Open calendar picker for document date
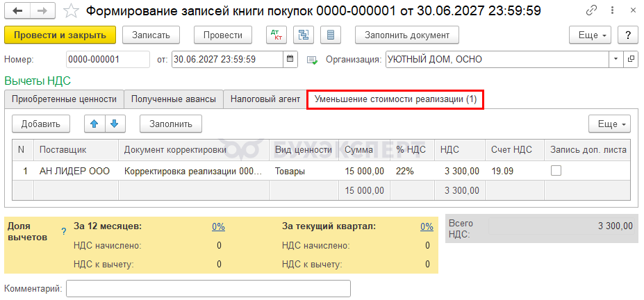This screenshot has height=300, width=644. (290, 59)
